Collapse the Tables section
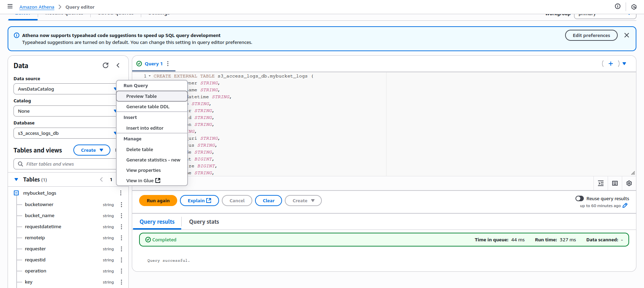This screenshot has height=288, width=644. coord(16,179)
